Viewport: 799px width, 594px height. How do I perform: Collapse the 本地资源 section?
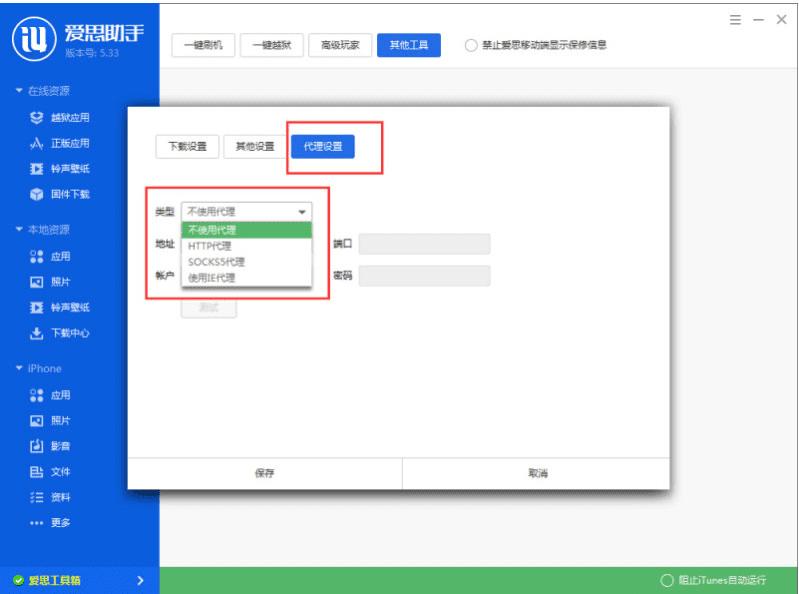click(19, 229)
